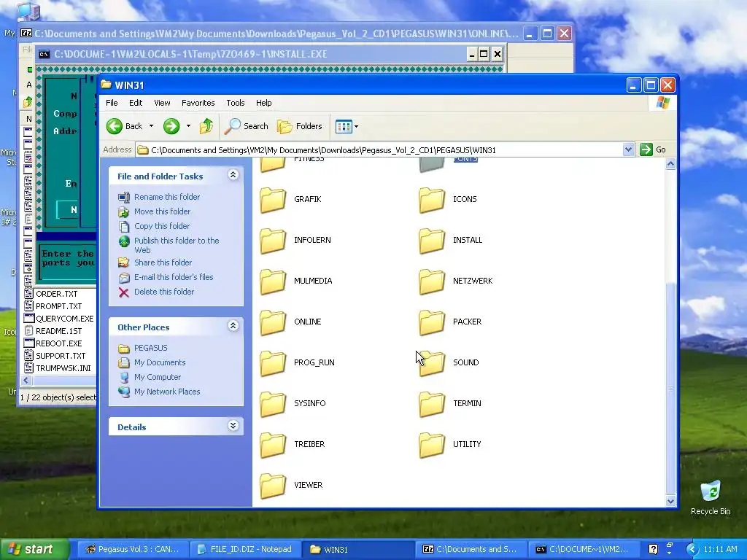Click the Go button
Image resolution: width=747 pixels, height=560 pixels.
(x=653, y=149)
